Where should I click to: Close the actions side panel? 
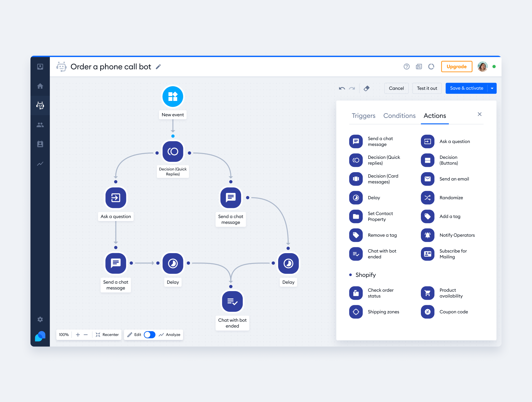[x=480, y=114]
